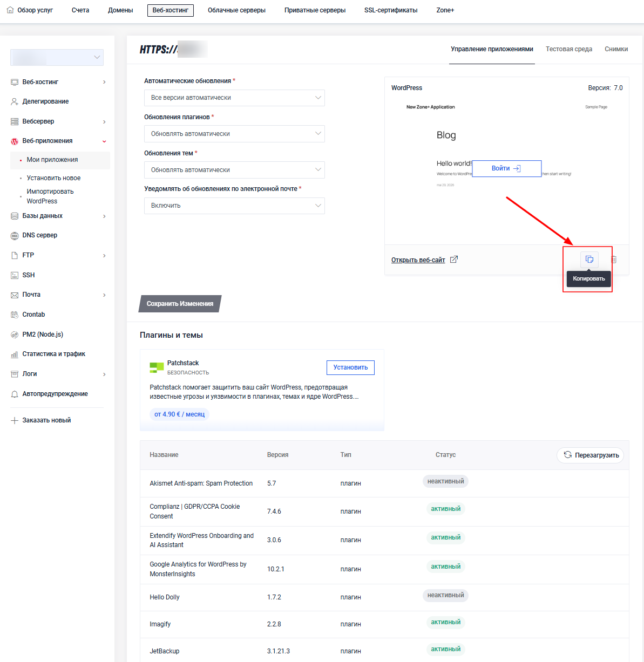Open Zone+ in top menu
644x662 pixels.
point(445,10)
